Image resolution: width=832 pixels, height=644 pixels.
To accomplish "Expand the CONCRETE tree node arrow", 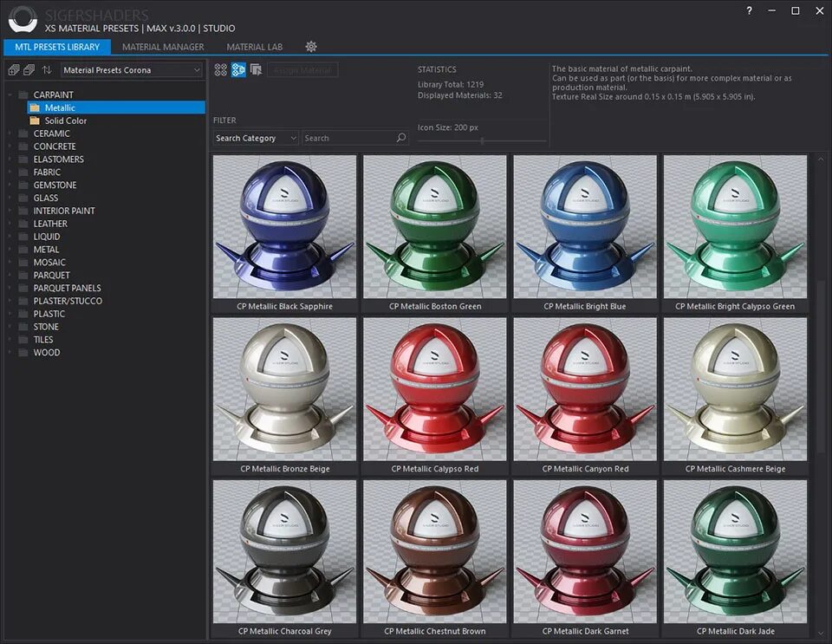I will pos(10,146).
